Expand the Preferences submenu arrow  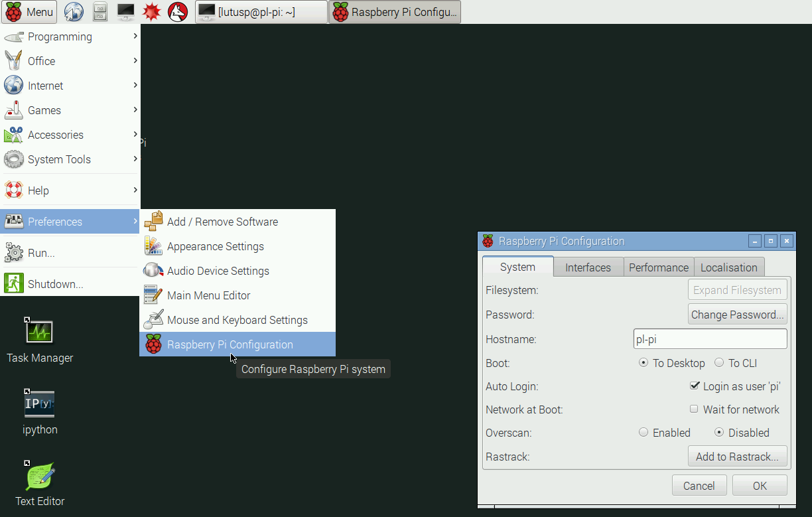(135, 221)
